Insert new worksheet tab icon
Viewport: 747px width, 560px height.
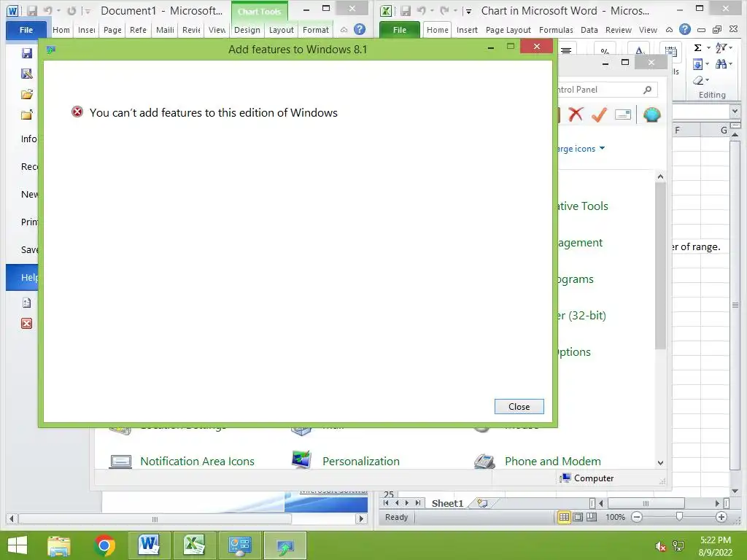click(x=483, y=503)
